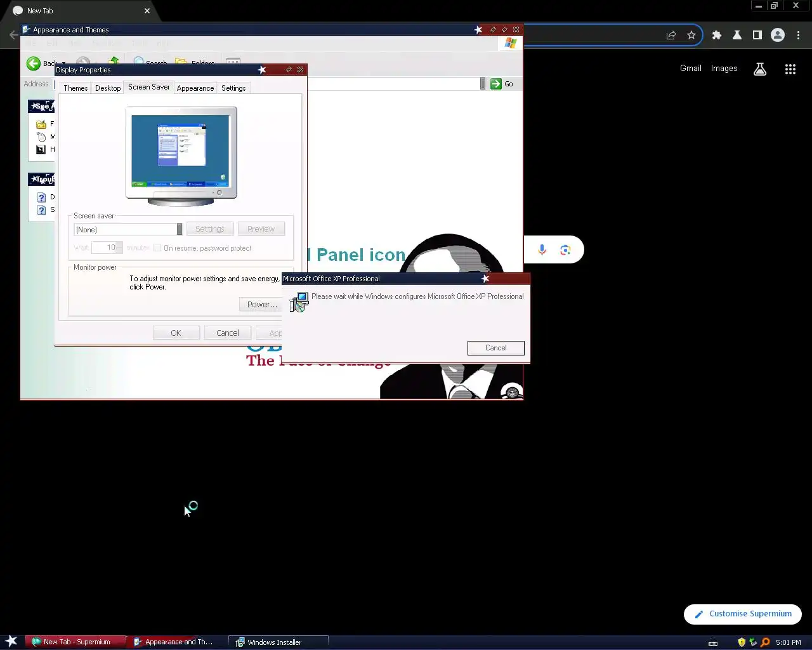Open the browser Extensions puzzle icon
Viewport: 812px width, 650px height.
(x=717, y=36)
